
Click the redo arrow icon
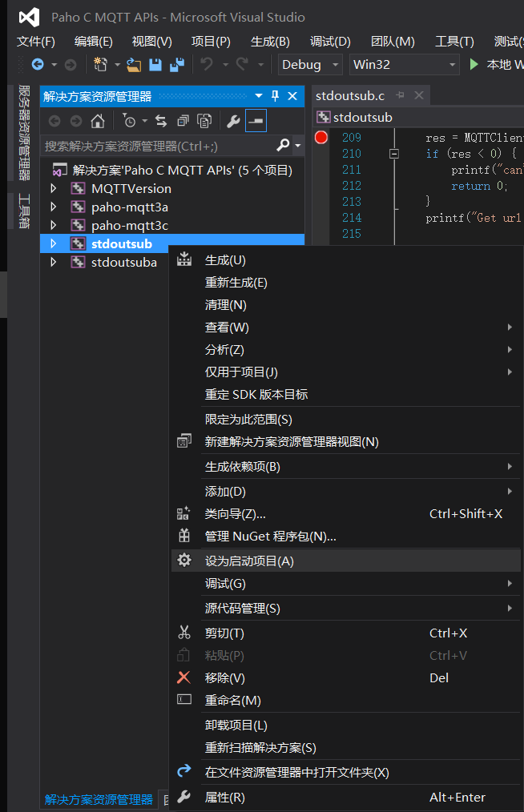point(242,64)
